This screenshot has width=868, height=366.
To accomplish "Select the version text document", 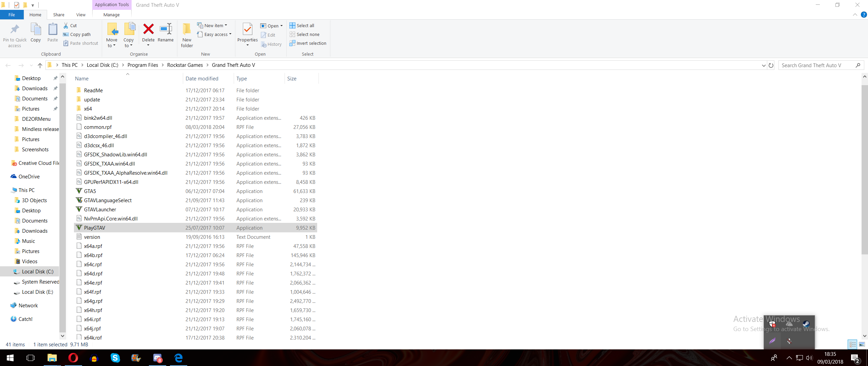I will pos(195,237).
